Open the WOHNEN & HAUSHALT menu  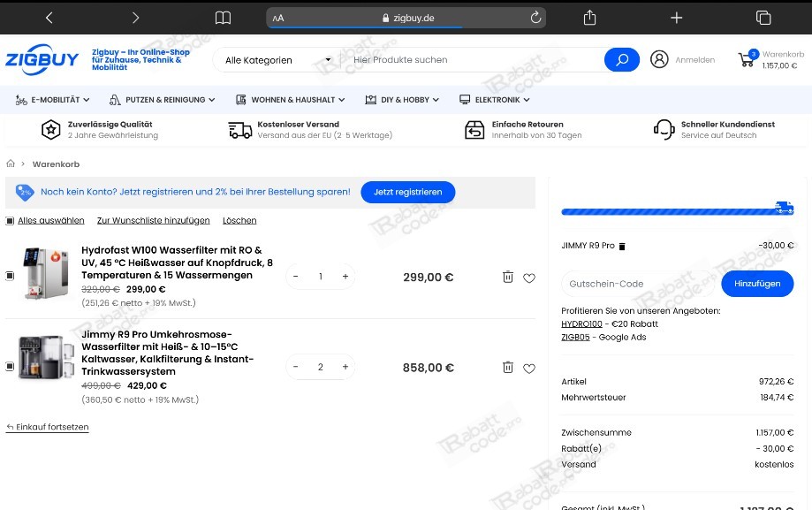coord(290,100)
